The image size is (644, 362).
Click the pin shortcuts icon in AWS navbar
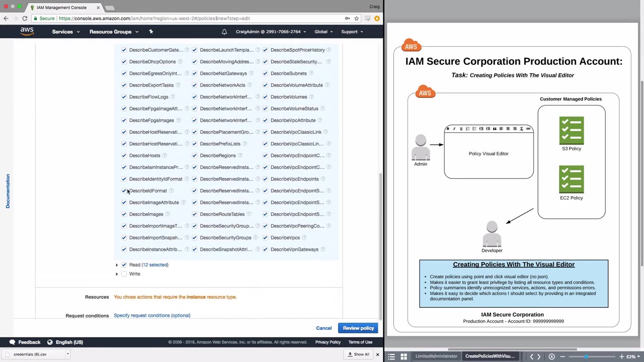[151, 32]
